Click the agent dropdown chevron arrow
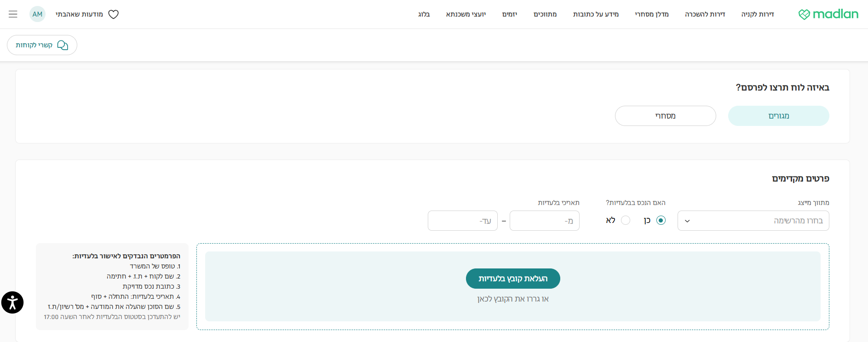The image size is (868, 342). [x=687, y=221]
